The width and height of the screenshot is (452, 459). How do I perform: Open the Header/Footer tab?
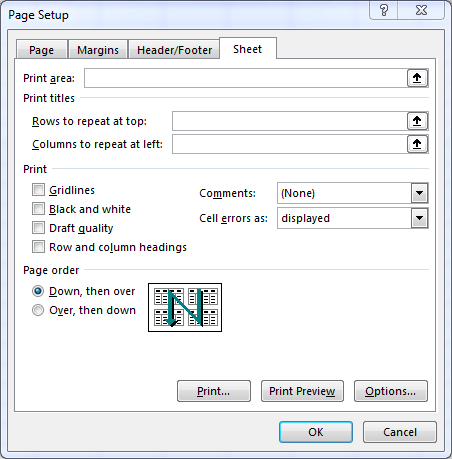pos(174,50)
